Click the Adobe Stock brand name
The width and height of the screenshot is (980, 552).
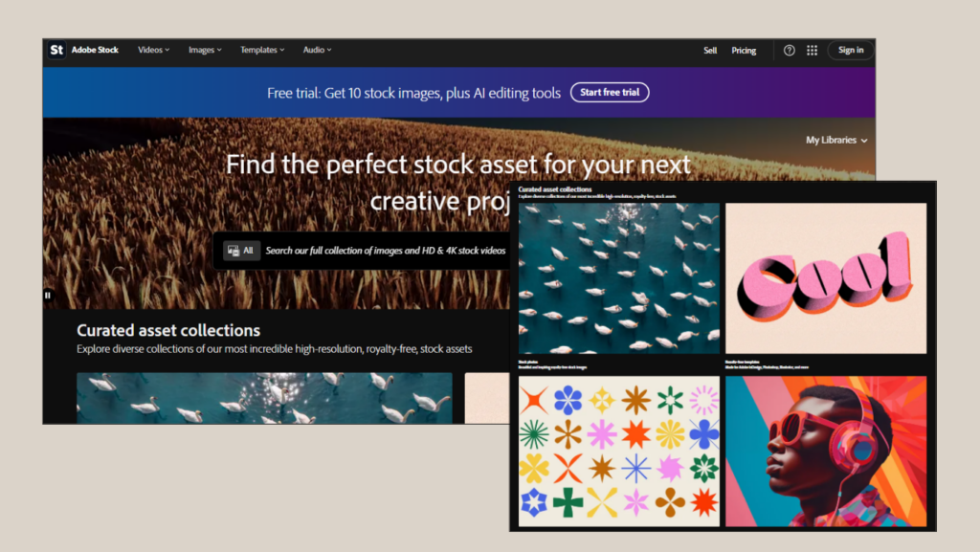[x=95, y=50]
